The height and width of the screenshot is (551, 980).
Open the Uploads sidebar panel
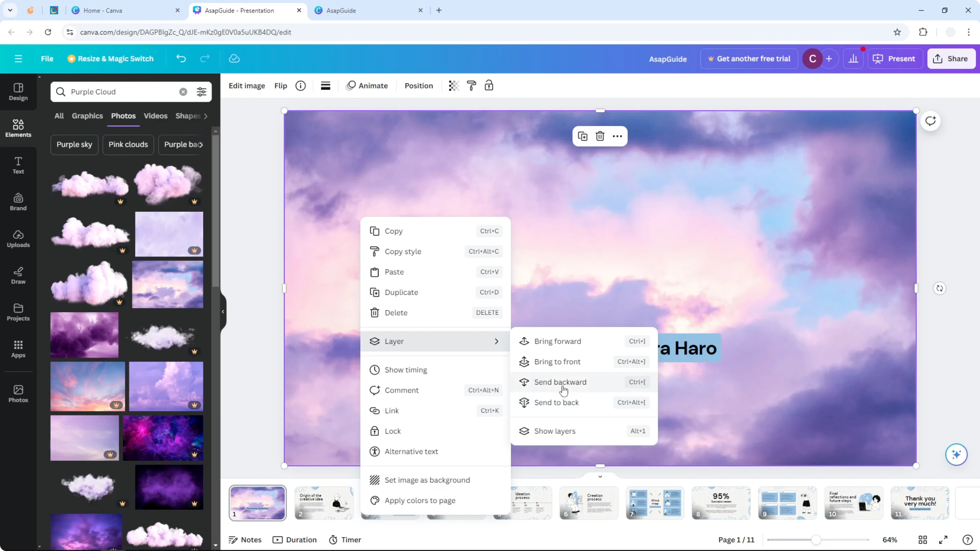point(18,239)
